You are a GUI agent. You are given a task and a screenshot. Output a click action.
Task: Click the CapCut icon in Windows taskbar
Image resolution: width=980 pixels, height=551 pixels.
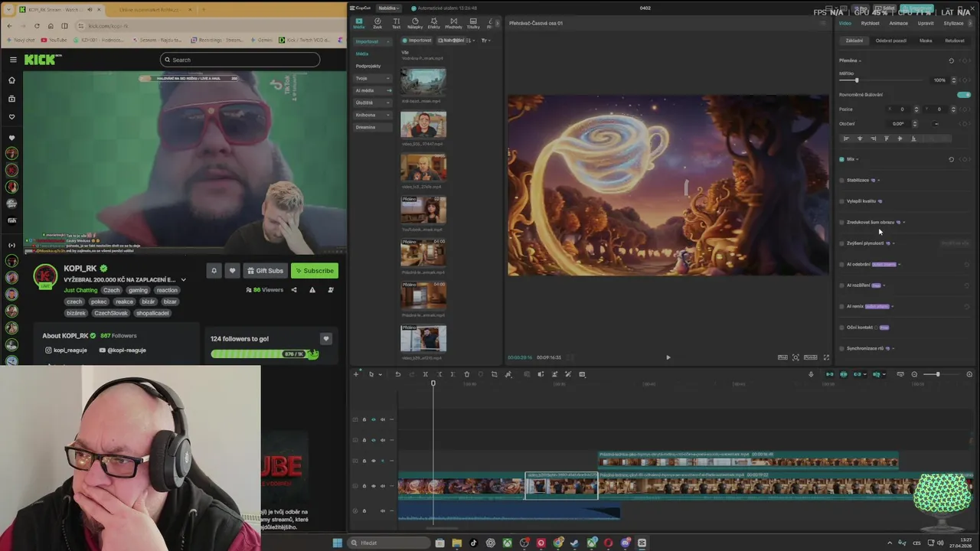[x=642, y=543]
